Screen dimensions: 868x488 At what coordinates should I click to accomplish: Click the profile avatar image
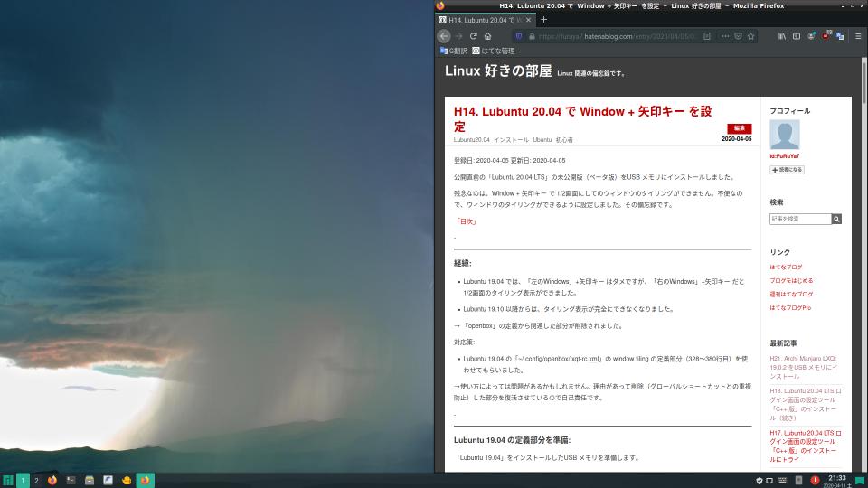[785, 135]
